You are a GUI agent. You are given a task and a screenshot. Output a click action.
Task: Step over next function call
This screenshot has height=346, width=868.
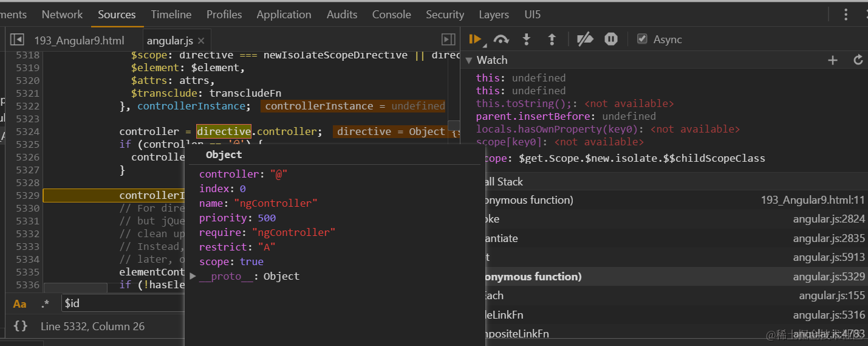(501, 39)
